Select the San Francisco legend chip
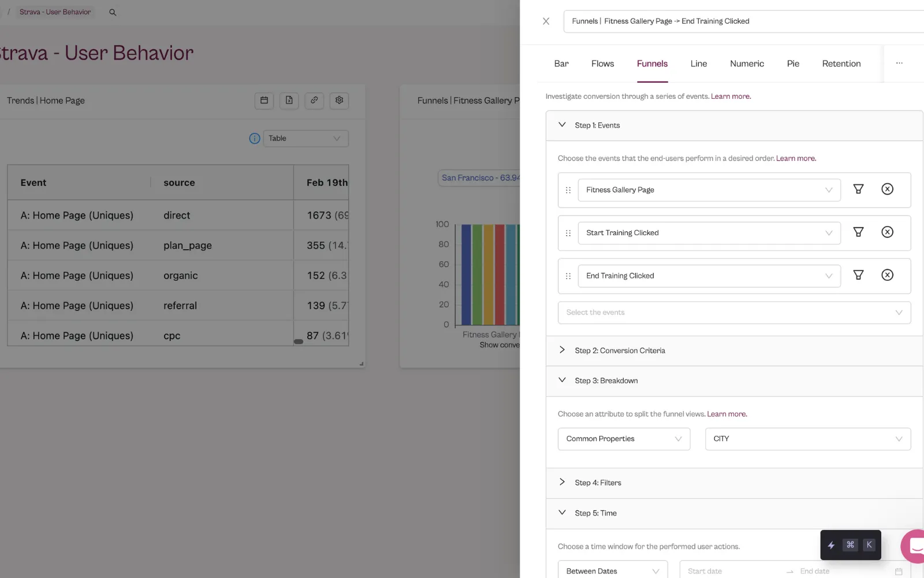 [480, 177]
